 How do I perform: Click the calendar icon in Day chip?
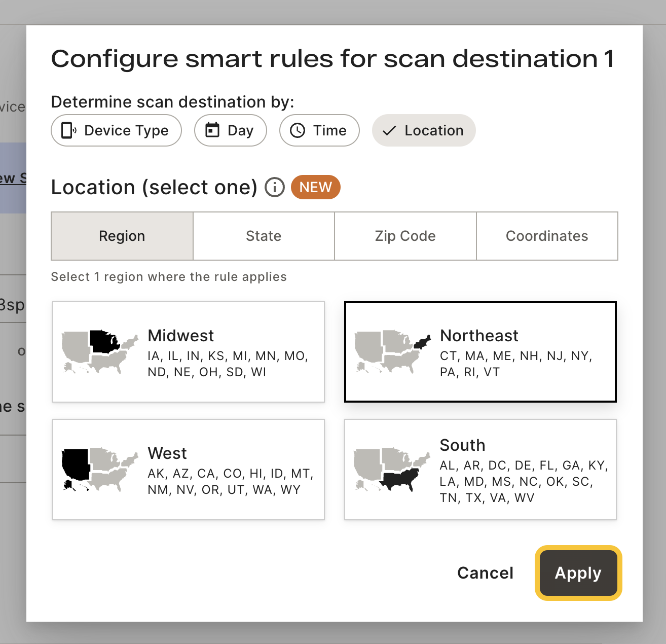tap(212, 130)
